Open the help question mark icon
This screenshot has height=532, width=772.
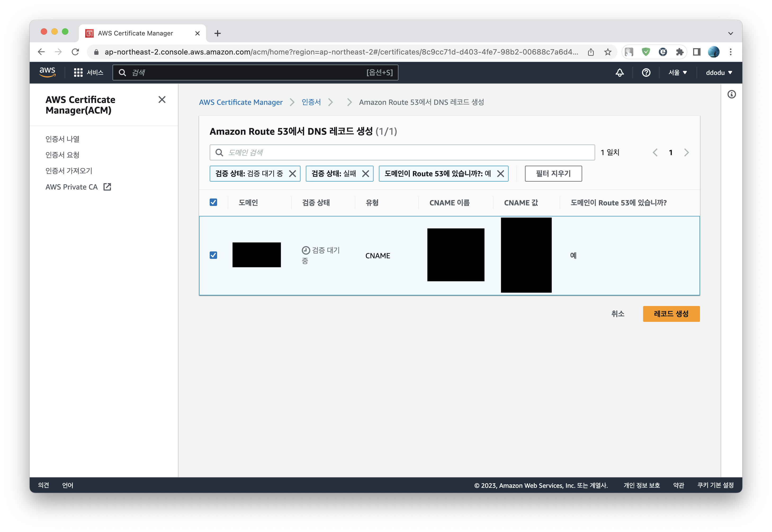coord(646,72)
